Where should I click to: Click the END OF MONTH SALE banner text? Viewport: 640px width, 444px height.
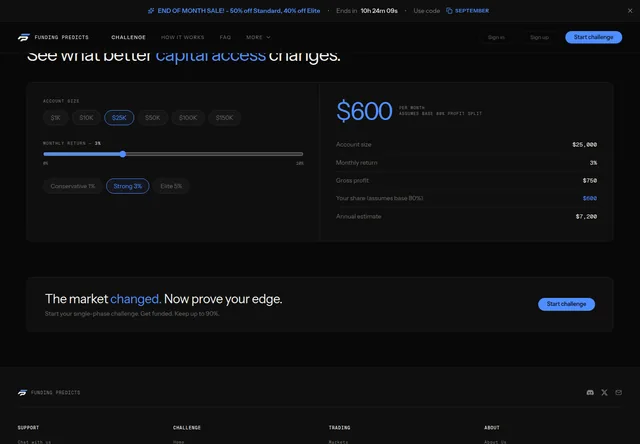point(239,11)
